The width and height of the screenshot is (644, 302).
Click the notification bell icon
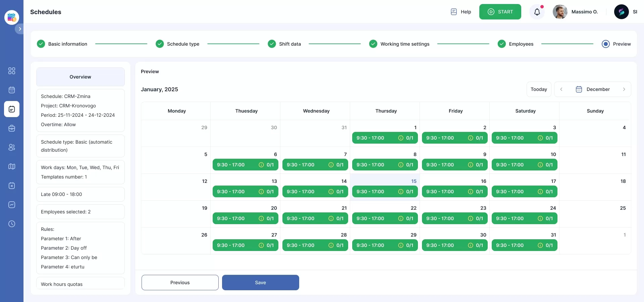point(537,12)
